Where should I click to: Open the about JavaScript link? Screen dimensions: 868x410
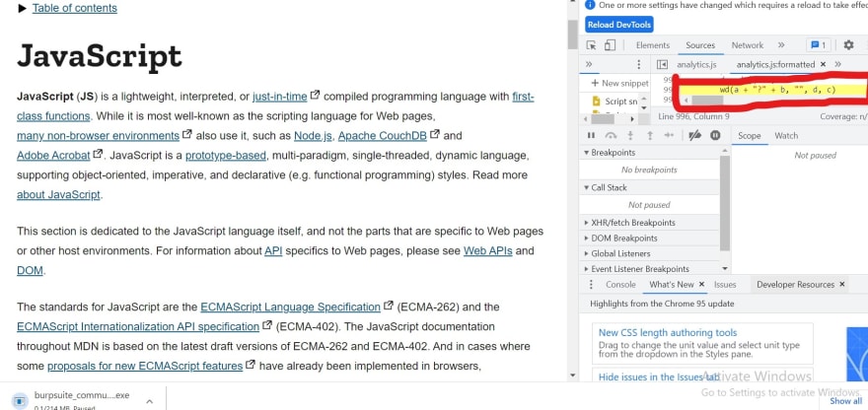click(58, 195)
